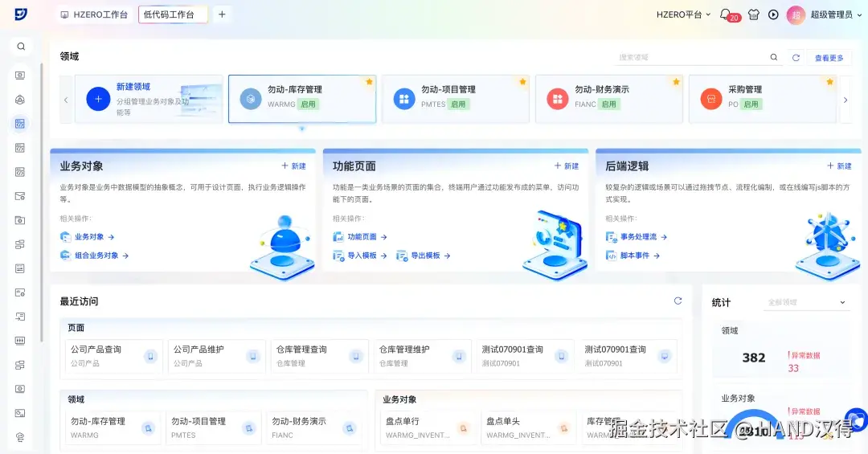Click 新建 in the 业务对象 panel

[x=293, y=166]
